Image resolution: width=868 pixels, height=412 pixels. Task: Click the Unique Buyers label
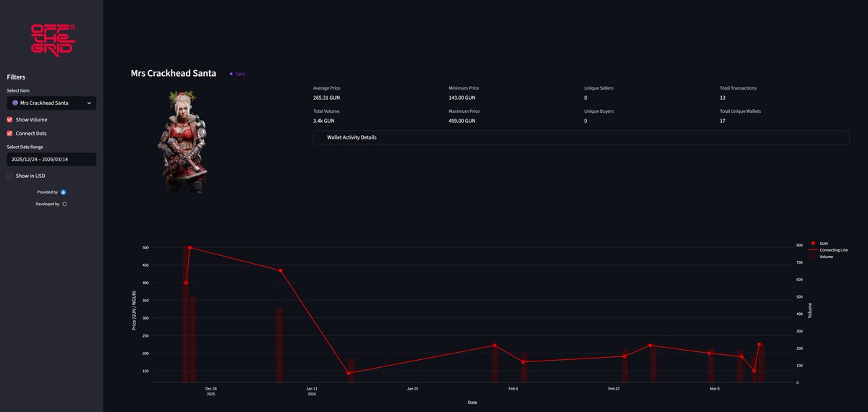(599, 111)
